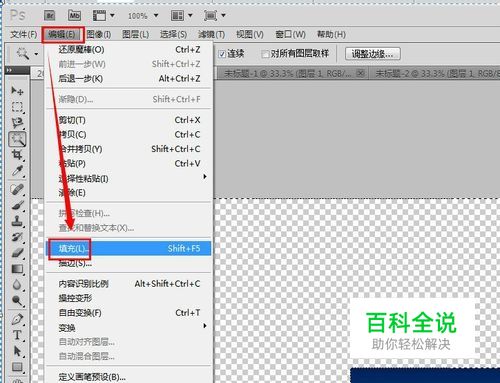
Task: Choose 合并拷贝(Y) menu item
Action: 129,149
